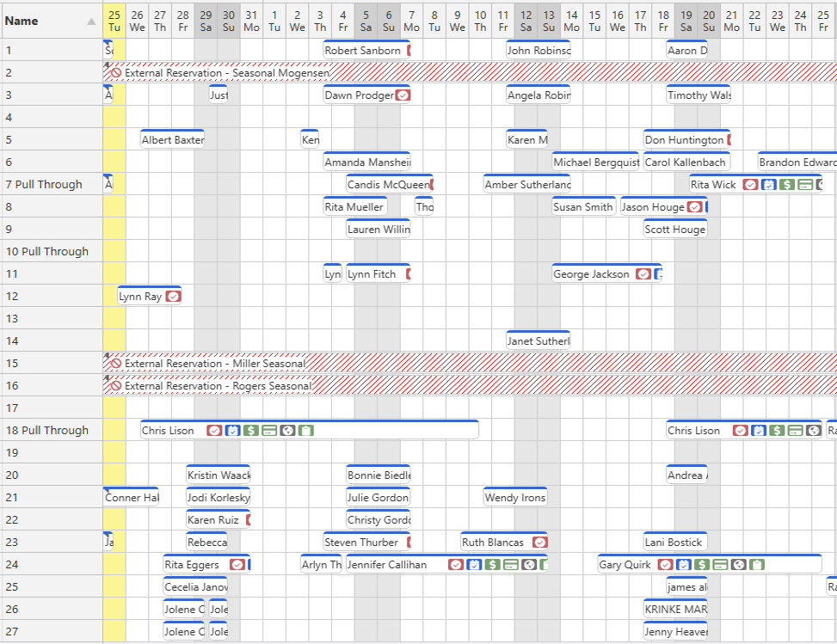Select Kristin Waack's reservation
837x644 pixels.
[218, 475]
